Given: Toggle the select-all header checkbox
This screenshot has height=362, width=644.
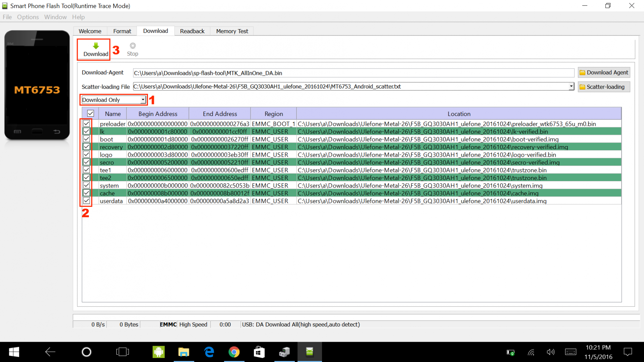Looking at the screenshot, I should (x=91, y=114).
